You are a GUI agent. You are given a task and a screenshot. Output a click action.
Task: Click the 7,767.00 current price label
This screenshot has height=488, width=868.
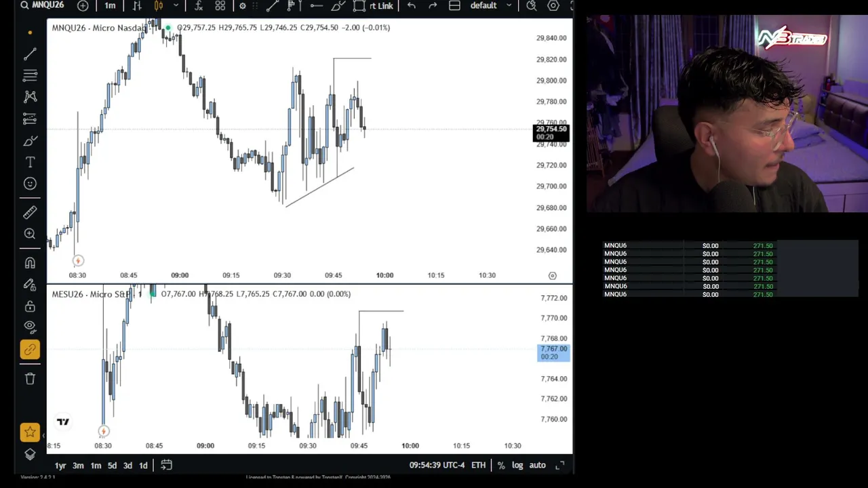553,352
